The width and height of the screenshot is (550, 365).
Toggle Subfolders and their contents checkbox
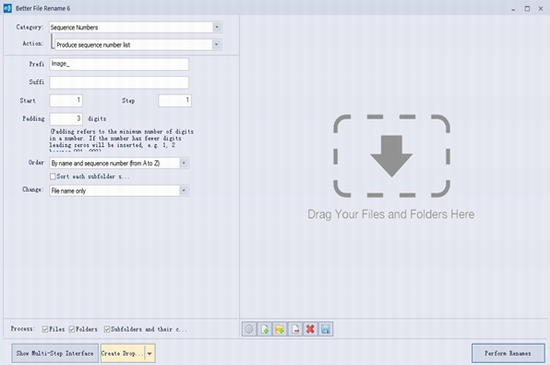click(107, 329)
